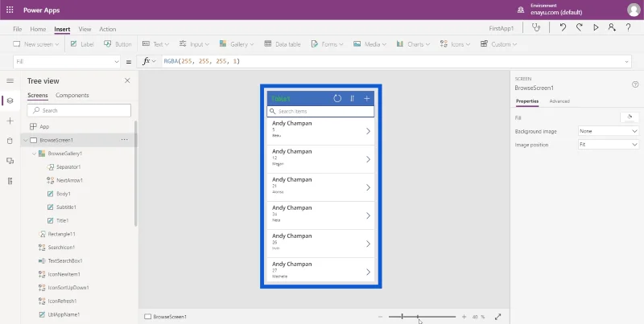Open the Background image dropdown
644x324 pixels.
coord(609,131)
